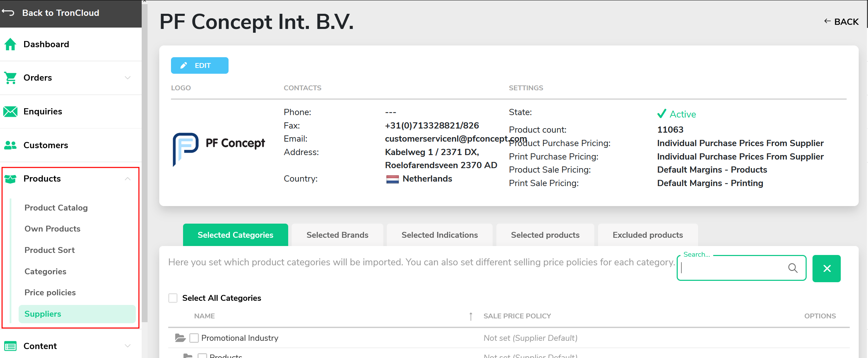Viewport: 868px width, 358px height.
Task: Click Default Margins - Printing value
Action: [710, 183]
